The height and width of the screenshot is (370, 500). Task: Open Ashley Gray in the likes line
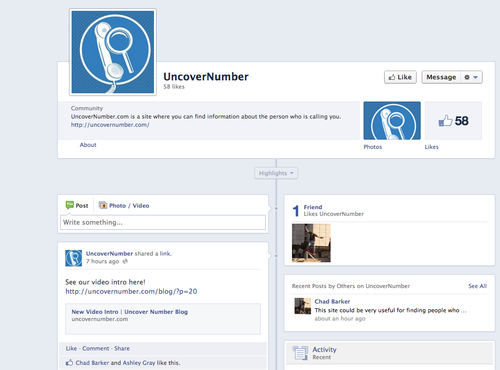coord(139,363)
